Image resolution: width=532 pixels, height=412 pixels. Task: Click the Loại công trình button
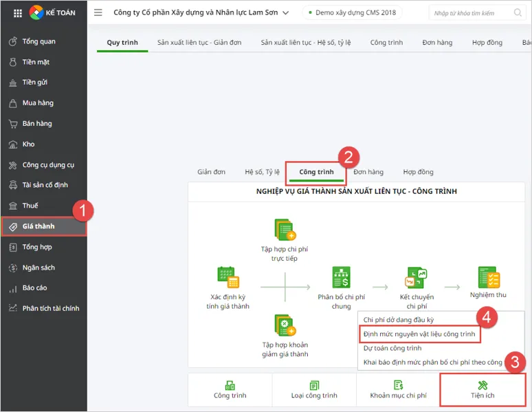point(314,389)
